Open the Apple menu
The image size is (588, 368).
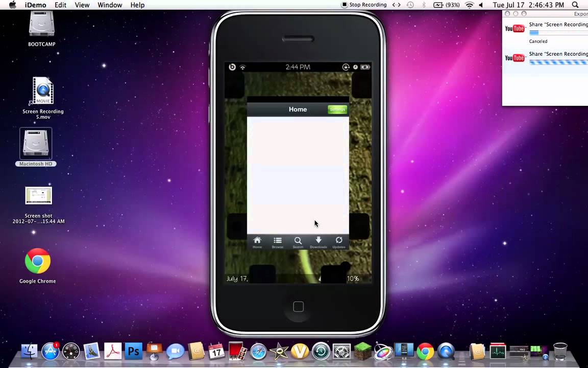tap(12, 5)
